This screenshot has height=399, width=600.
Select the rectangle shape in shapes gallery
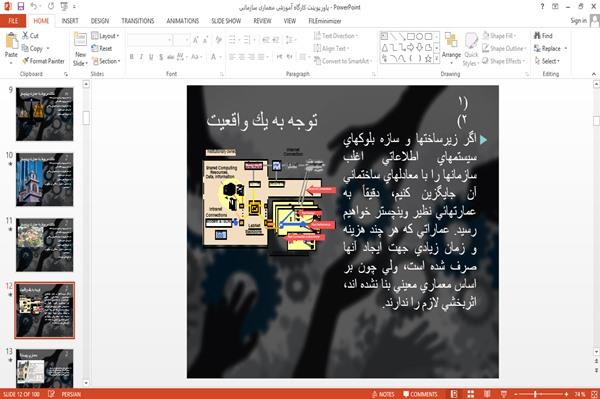(x=411, y=36)
